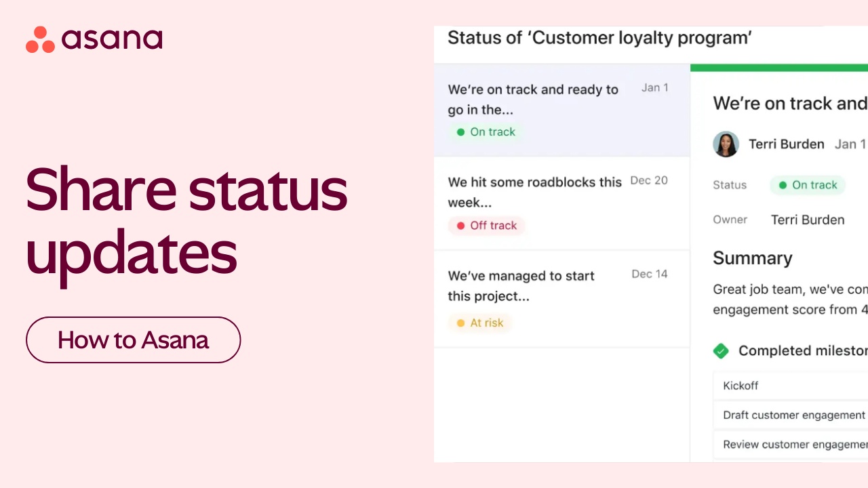Click Terri Burden's profile avatar
Viewport: 868px width, 488px height.
click(726, 144)
